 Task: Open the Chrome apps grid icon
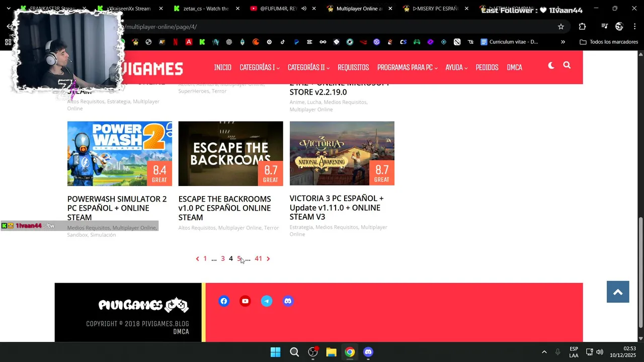point(8,42)
